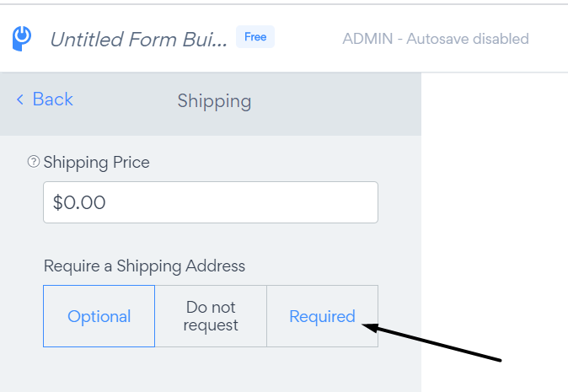Click the Shipping panel heading
This screenshot has width=568, height=392.
(214, 101)
